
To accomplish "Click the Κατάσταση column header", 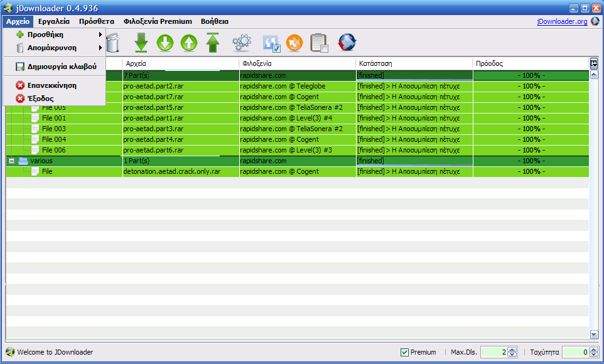I will click(x=414, y=63).
